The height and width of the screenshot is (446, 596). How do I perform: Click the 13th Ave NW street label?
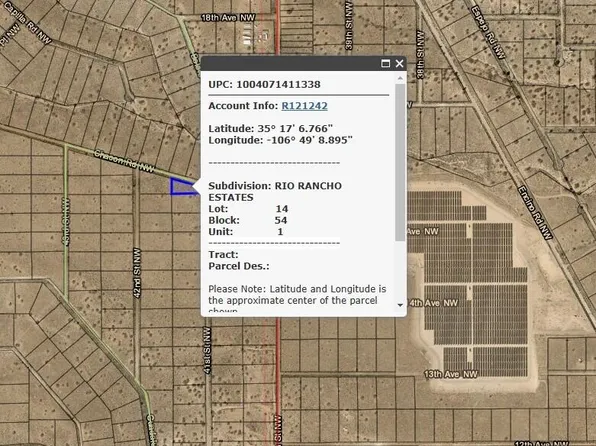pos(450,374)
